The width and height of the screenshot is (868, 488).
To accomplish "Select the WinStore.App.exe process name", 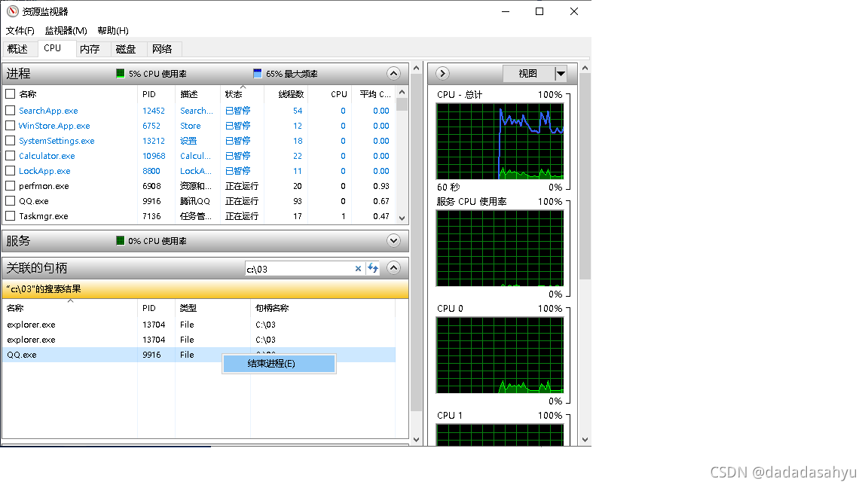I will [54, 126].
